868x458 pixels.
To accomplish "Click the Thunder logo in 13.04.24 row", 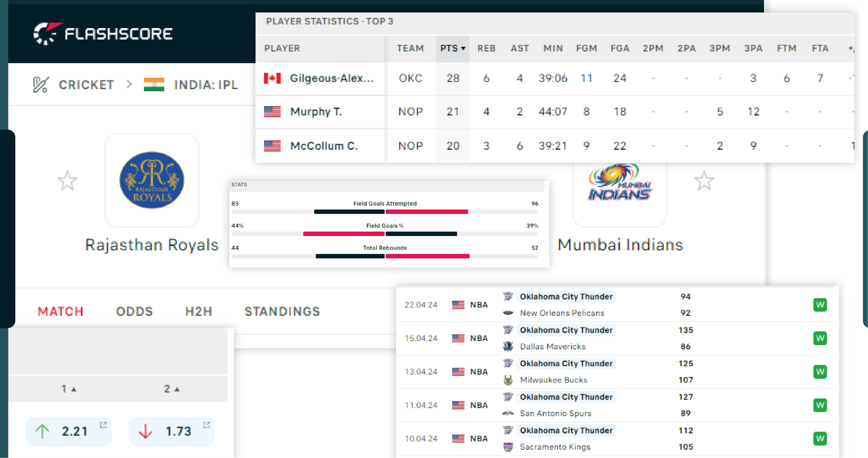I will click(508, 364).
